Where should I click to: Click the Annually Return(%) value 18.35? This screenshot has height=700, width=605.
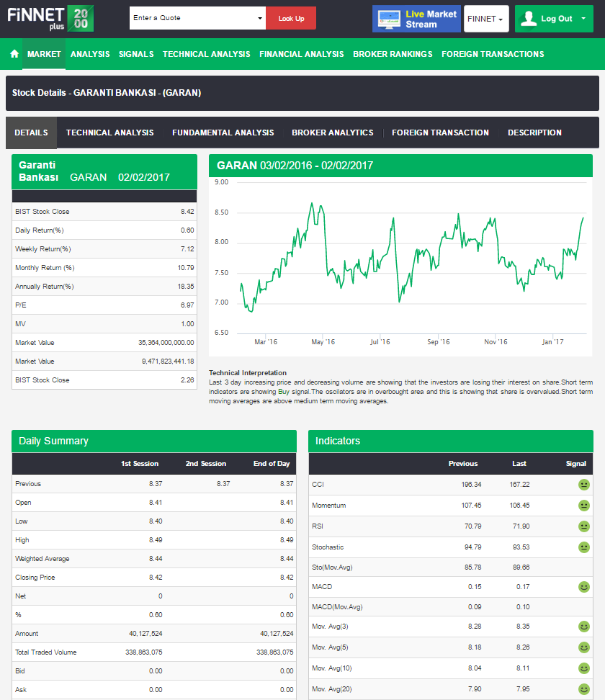186,287
